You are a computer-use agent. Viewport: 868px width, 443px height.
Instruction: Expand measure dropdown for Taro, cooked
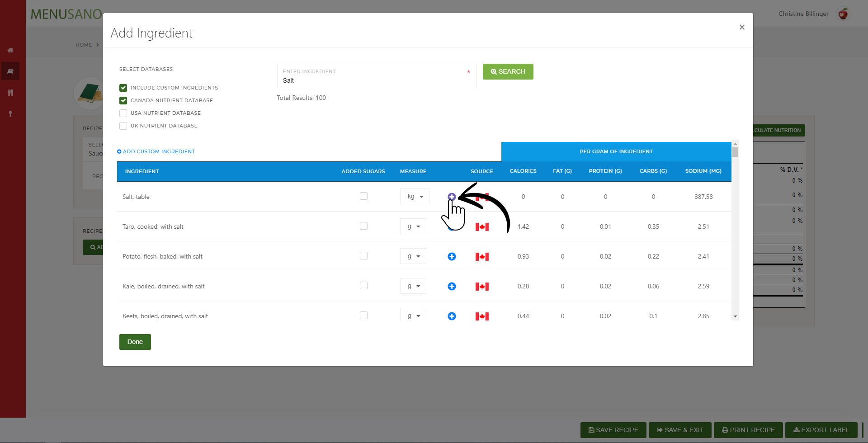coord(413,226)
